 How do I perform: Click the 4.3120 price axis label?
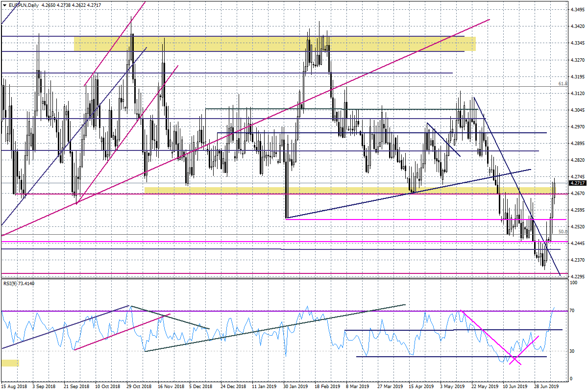point(578,93)
